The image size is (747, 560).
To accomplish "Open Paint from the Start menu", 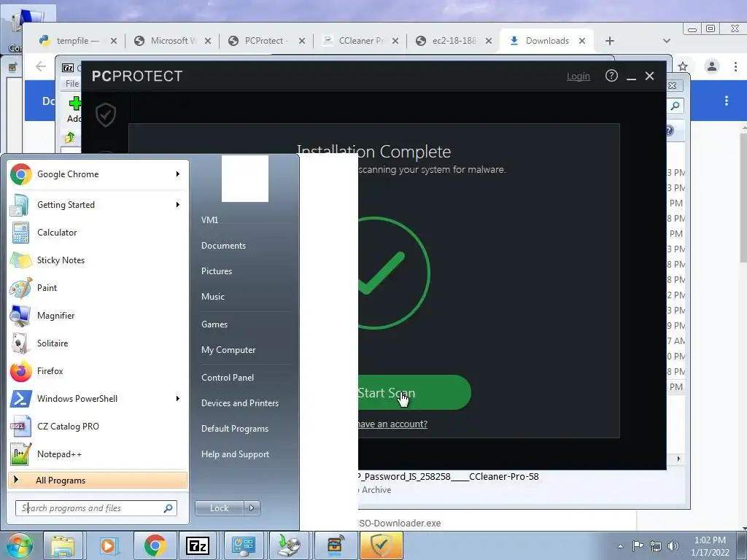I will (98, 287).
